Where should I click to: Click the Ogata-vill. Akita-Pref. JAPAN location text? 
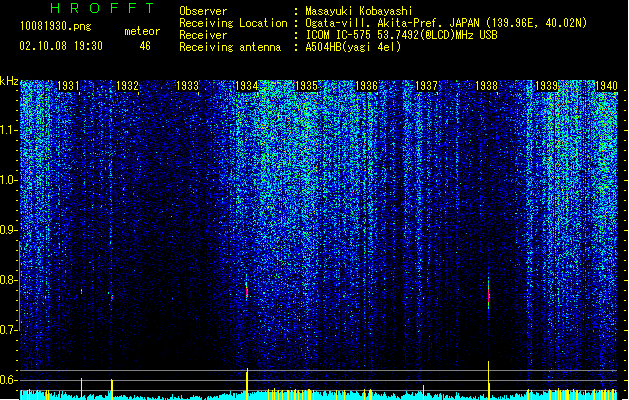point(446,23)
